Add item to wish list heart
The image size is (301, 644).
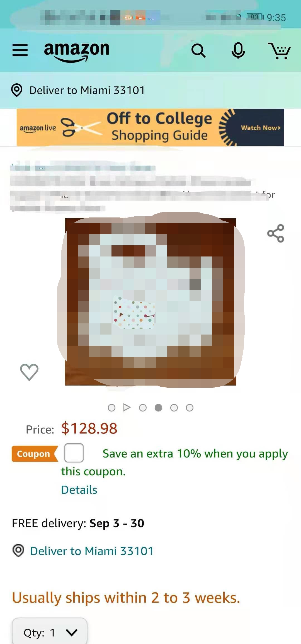coord(29,372)
